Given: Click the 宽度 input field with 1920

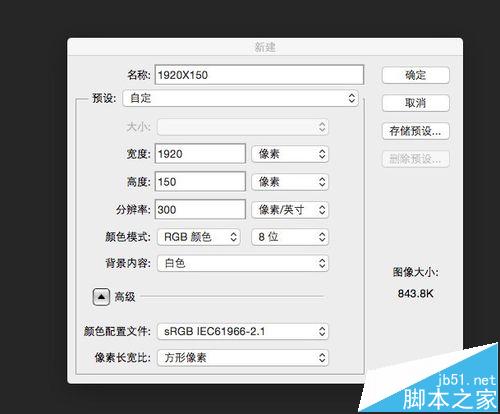Looking at the screenshot, I should (x=200, y=154).
